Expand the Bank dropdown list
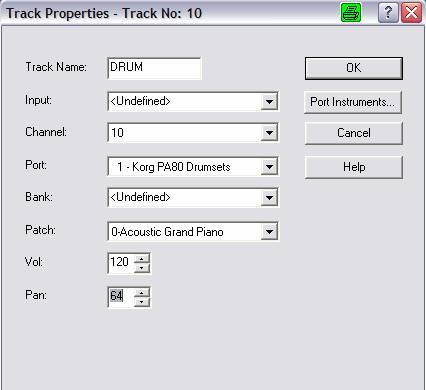The width and height of the screenshot is (426, 390). pyautogui.click(x=269, y=198)
